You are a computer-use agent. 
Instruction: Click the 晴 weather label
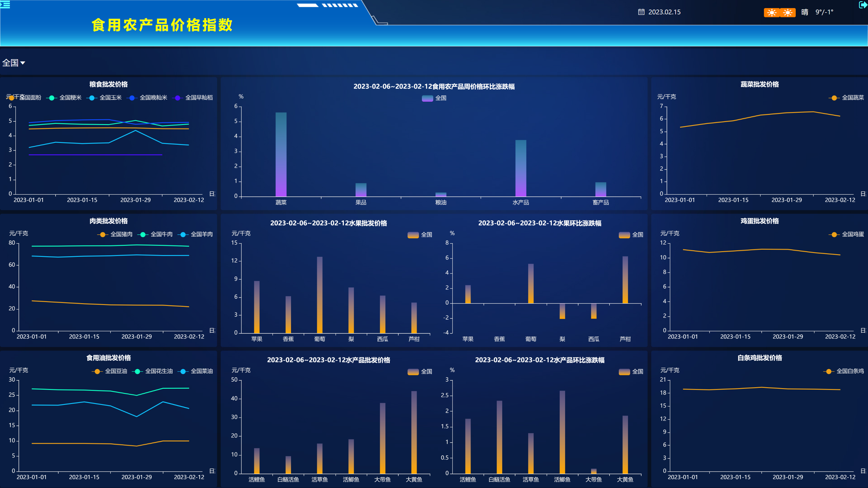pyautogui.click(x=805, y=12)
